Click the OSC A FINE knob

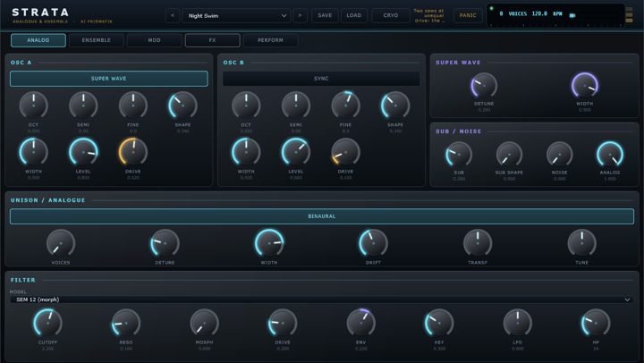coord(133,106)
